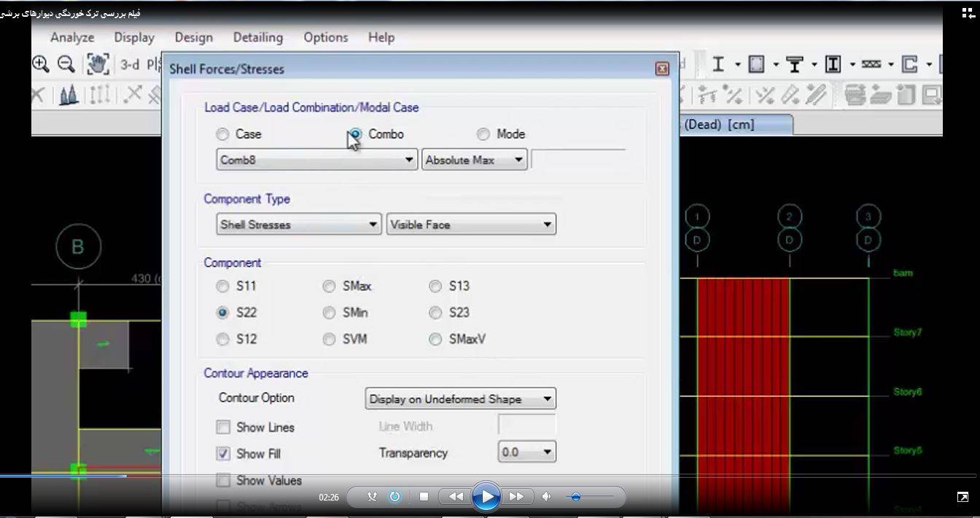Select the pan hand tool
The width and height of the screenshot is (980, 518).
[x=97, y=64]
